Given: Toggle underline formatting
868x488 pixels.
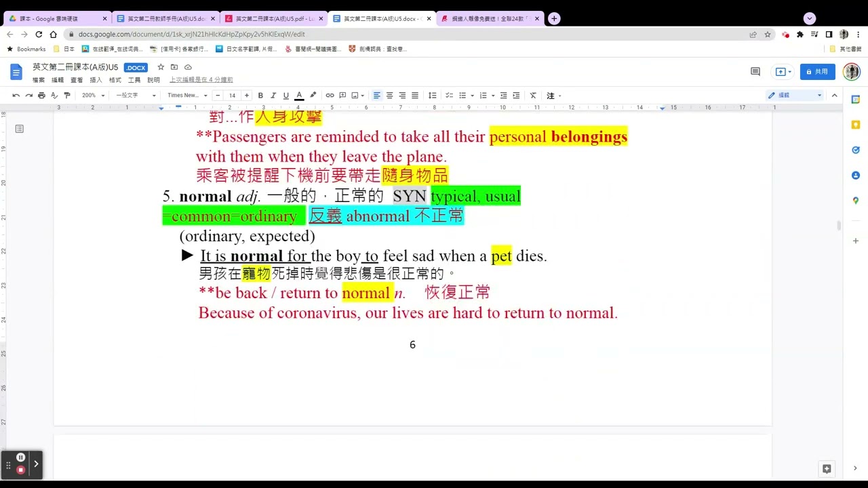Looking at the screenshot, I should (286, 96).
